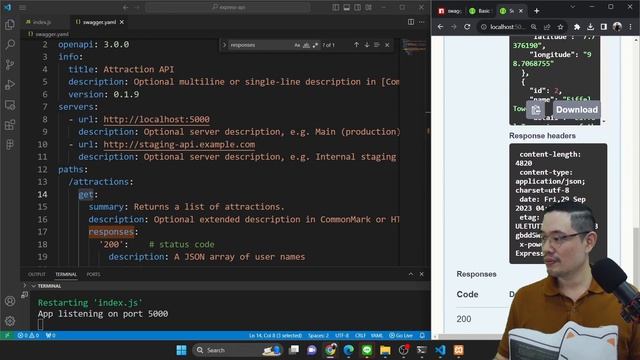Open the Explorer view in VS Code activity bar

click(10, 24)
